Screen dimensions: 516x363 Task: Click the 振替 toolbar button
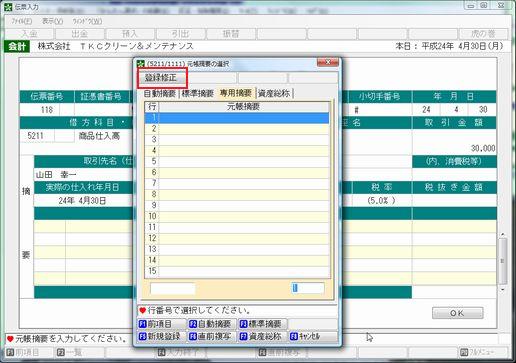[x=231, y=34]
